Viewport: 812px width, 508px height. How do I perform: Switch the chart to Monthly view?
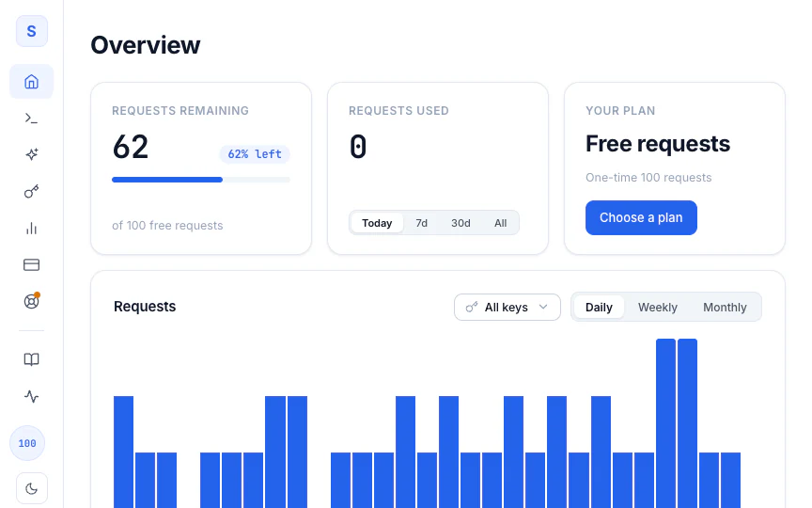click(725, 308)
